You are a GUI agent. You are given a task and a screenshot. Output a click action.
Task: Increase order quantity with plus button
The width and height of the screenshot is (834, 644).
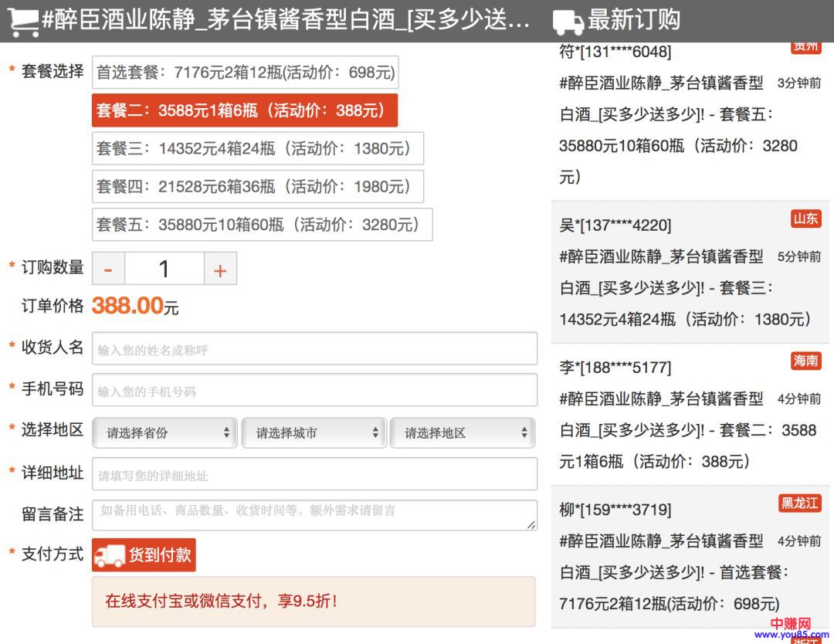tap(220, 269)
